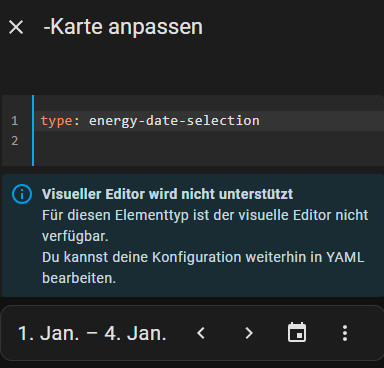The width and height of the screenshot is (384, 368).
Task: Close the Karte anpassen dialog
Action: pyautogui.click(x=16, y=27)
